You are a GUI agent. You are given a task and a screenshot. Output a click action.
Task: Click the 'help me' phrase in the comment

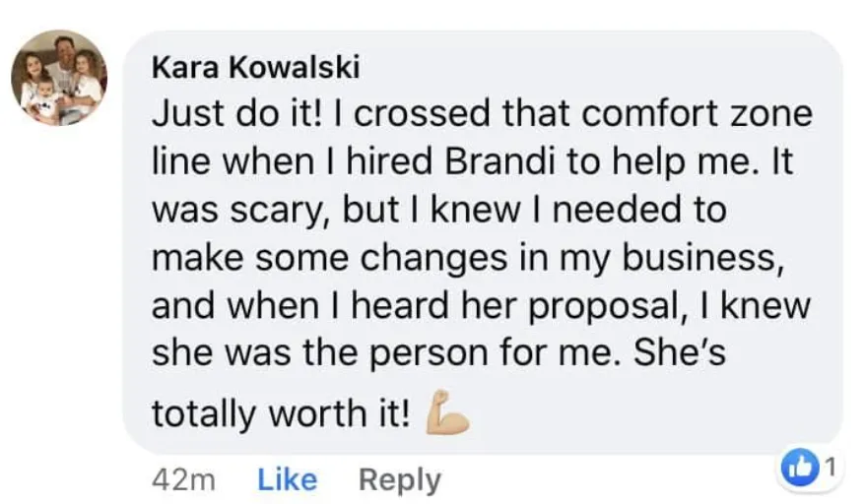(681, 161)
